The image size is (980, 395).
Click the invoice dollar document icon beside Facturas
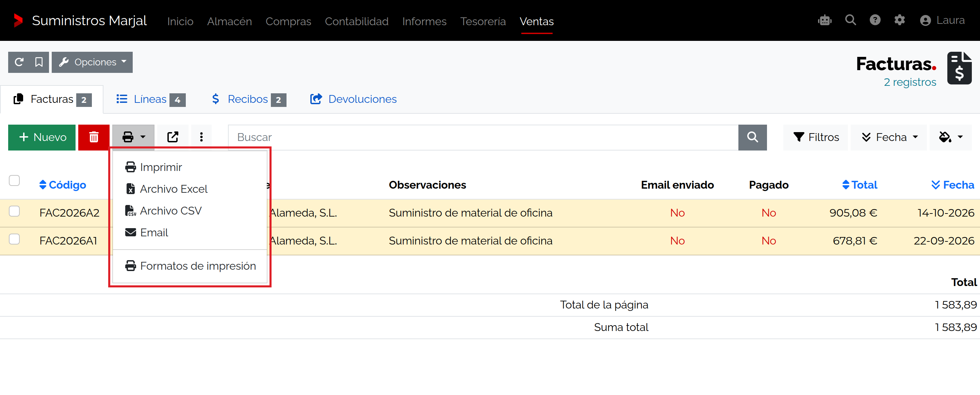click(x=959, y=68)
